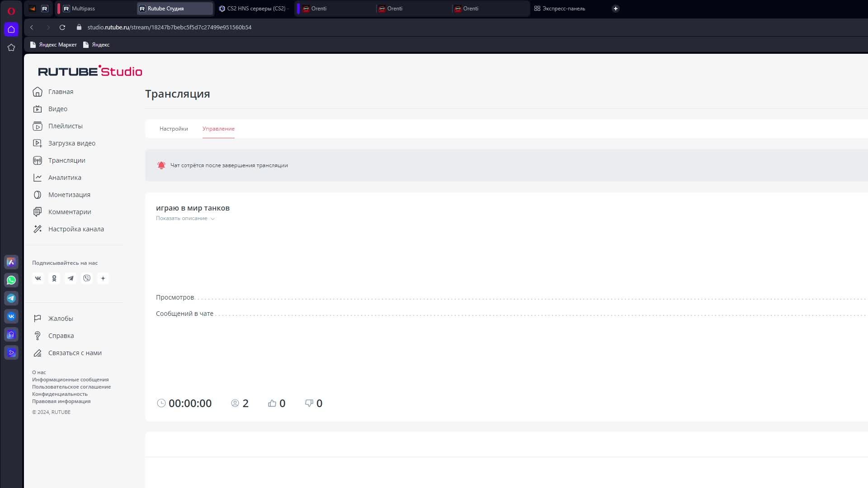
Task: Click the playlist icon beside Плейлисты
Action: [38, 126]
